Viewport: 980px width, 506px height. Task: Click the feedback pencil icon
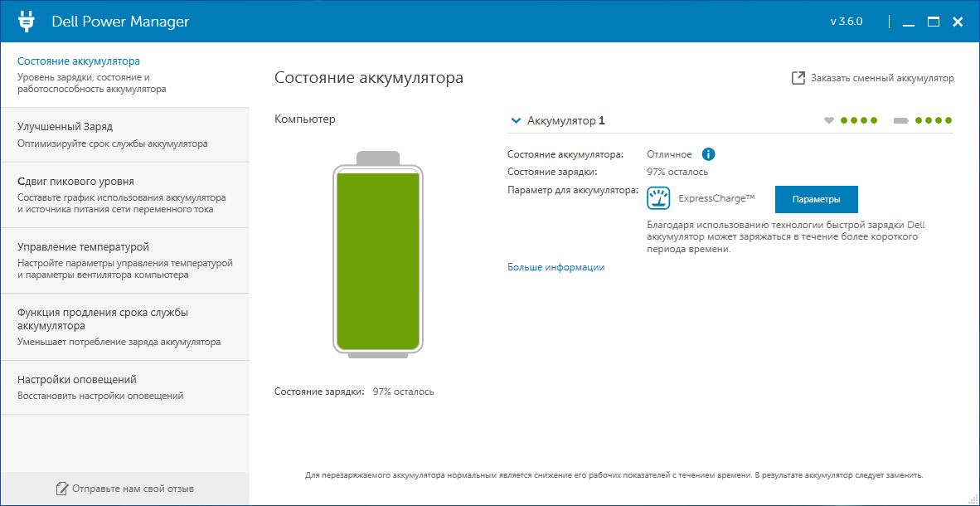point(61,488)
